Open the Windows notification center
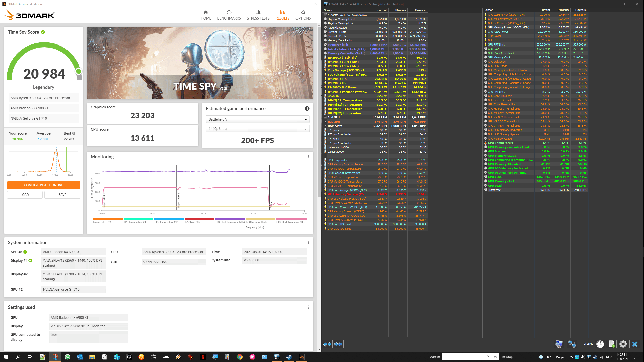This screenshot has height=362, width=644. (x=635, y=357)
